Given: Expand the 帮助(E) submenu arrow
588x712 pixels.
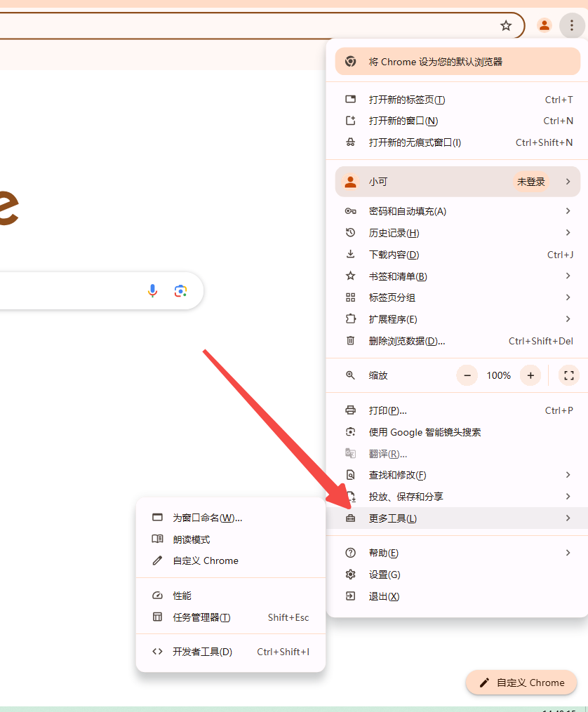Looking at the screenshot, I should (568, 553).
